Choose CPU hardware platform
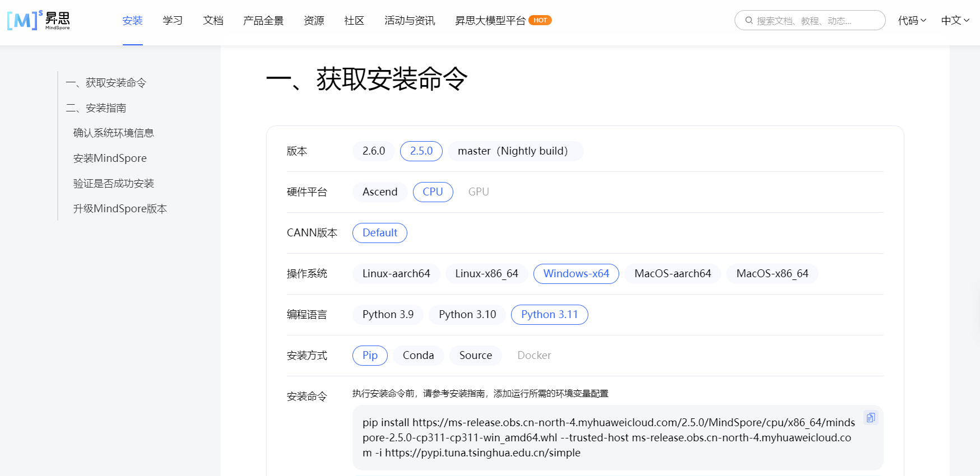The width and height of the screenshot is (980, 476). [433, 192]
